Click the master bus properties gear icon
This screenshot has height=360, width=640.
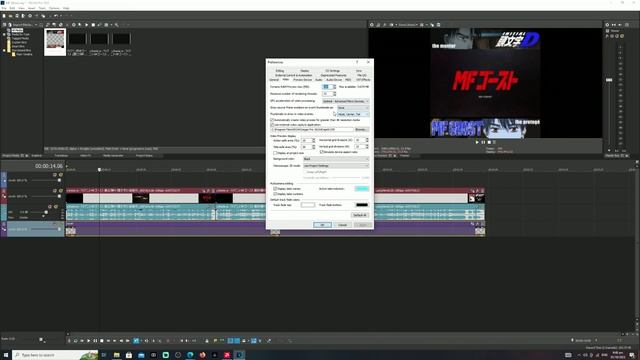coord(607,24)
